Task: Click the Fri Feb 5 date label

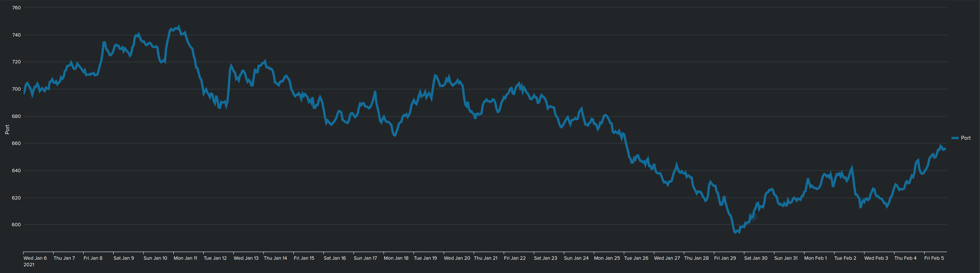Action: 934,258
